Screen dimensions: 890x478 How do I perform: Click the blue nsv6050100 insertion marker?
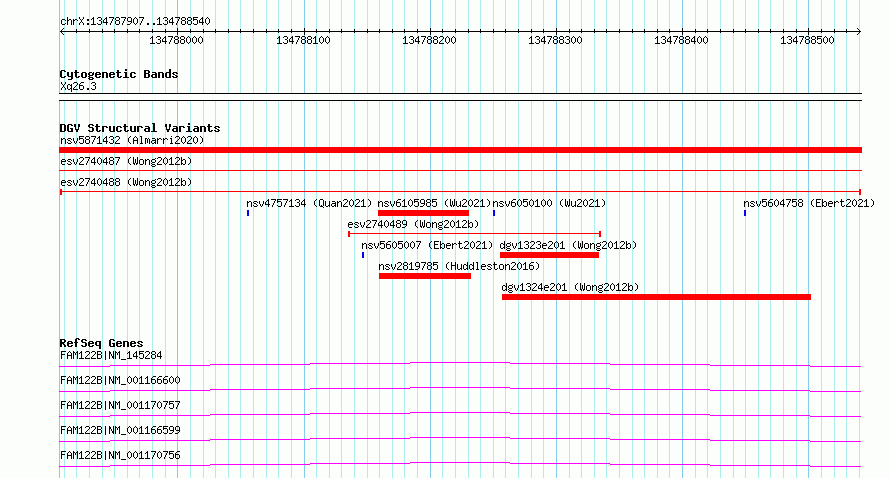click(x=494, y=213)
